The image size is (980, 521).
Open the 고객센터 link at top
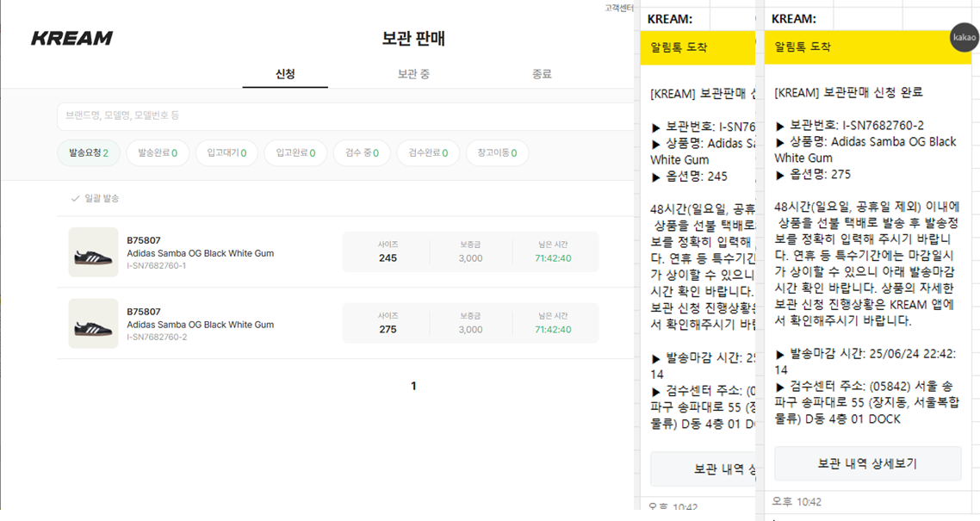619,8
